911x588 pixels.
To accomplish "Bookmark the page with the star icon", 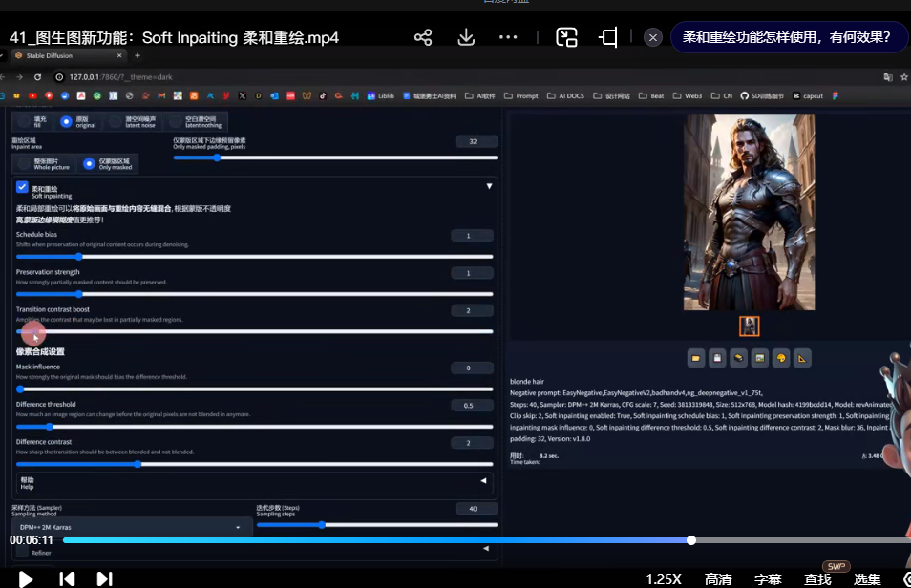I will pos(904,77).
